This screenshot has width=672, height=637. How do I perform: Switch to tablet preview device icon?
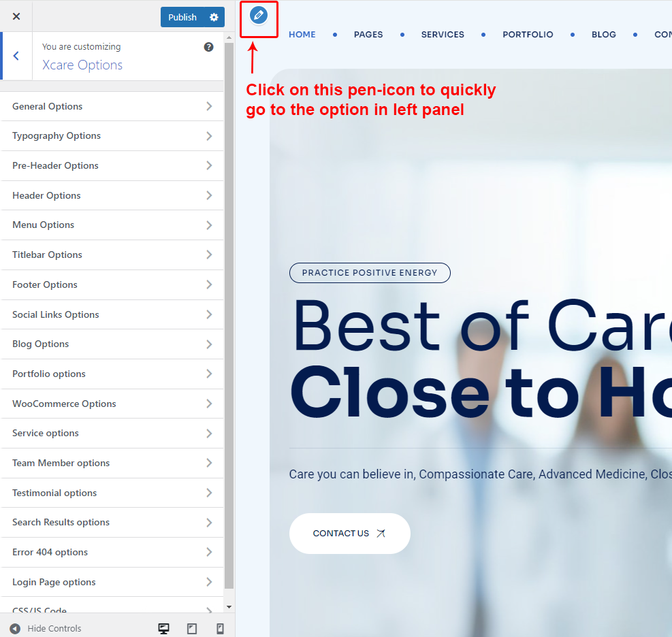click(x=192, y=628)
